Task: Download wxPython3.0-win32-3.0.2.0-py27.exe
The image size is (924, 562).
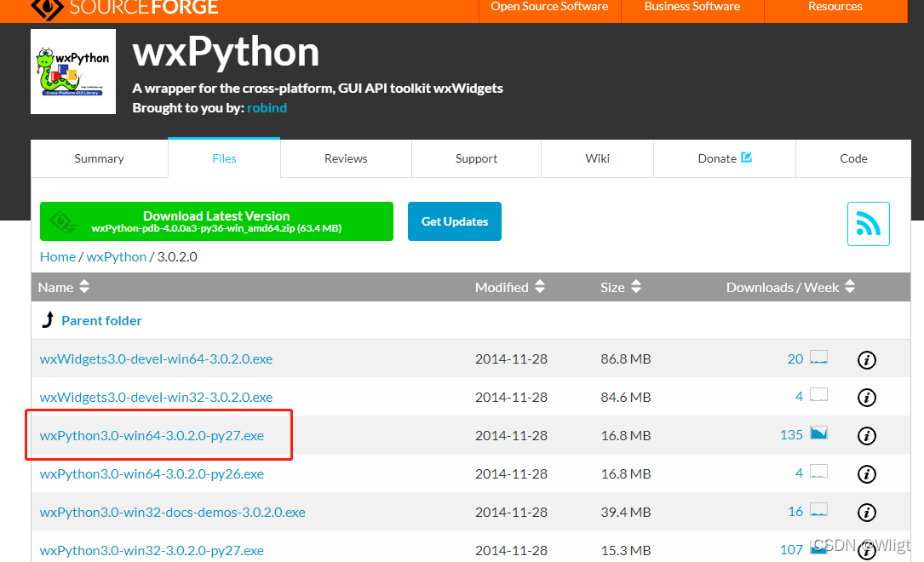Action: pyautogui.click(x=152, y=550)
